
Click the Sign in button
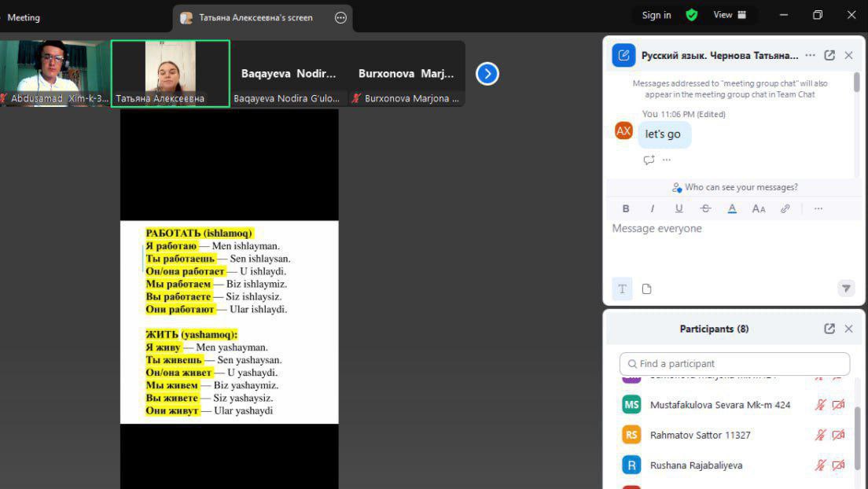(x=657, y=15)
